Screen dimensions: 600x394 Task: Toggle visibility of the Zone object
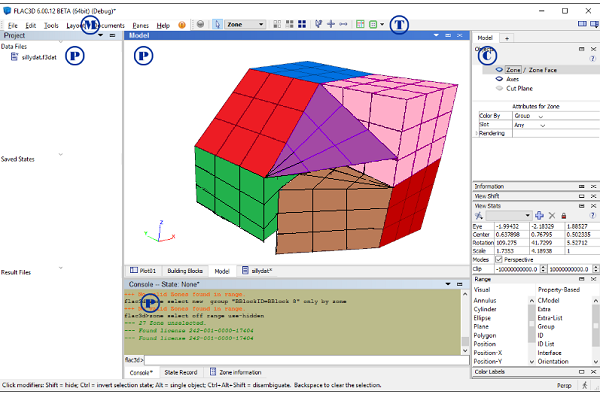click(499, 70)
